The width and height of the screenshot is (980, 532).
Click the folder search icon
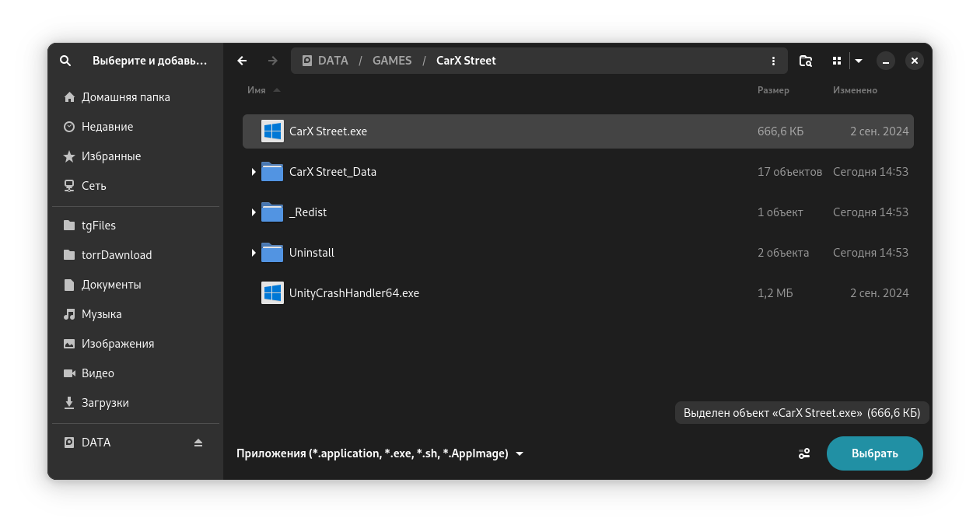[x=806, y=61]
